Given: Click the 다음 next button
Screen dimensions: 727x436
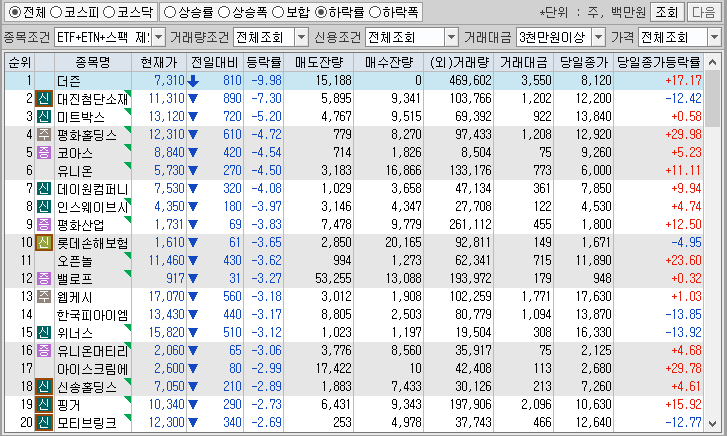Looking at the screenshot, I should click(x=703, y=13).
